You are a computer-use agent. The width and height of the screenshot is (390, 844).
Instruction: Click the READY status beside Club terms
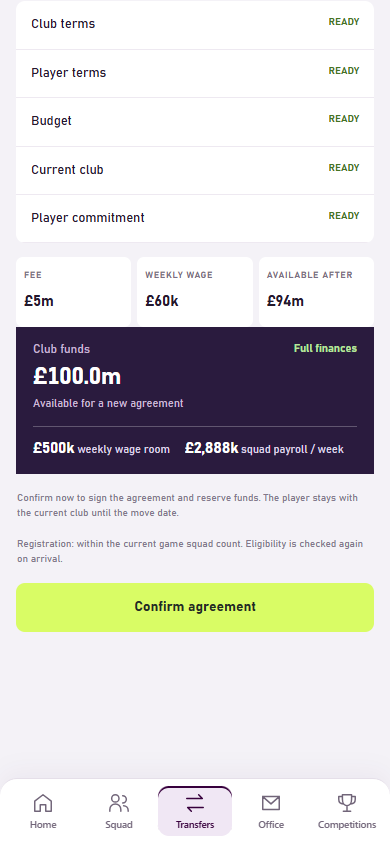(x=344, y=22)
